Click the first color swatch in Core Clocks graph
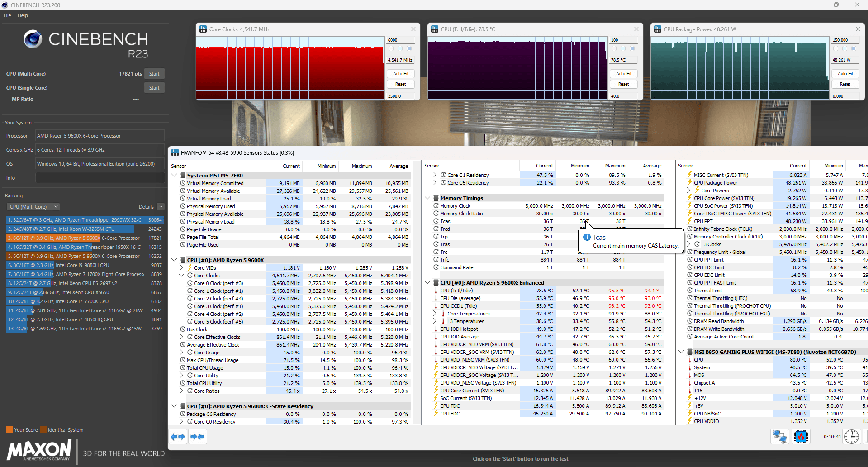The image size is (868, 467). 391,48
